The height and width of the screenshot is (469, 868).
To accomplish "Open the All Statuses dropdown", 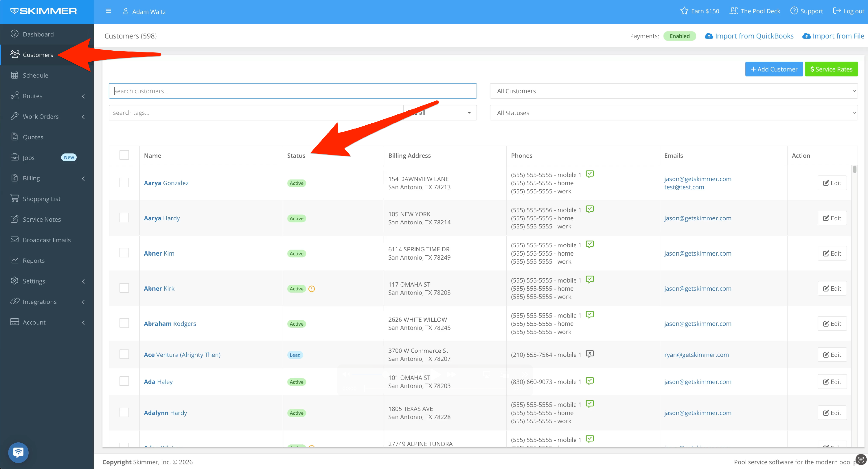I will [673, 113].
